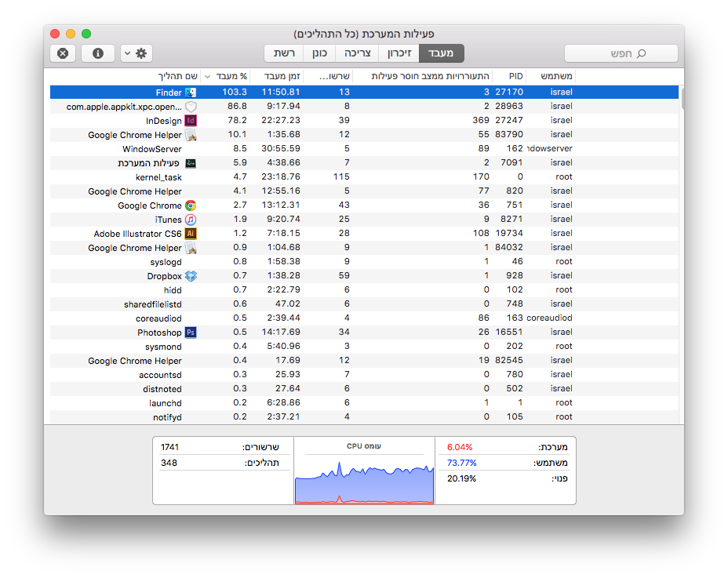Switch to the מעבד tab
Viewport: 728px width, 578px height.
click(441, 53)
